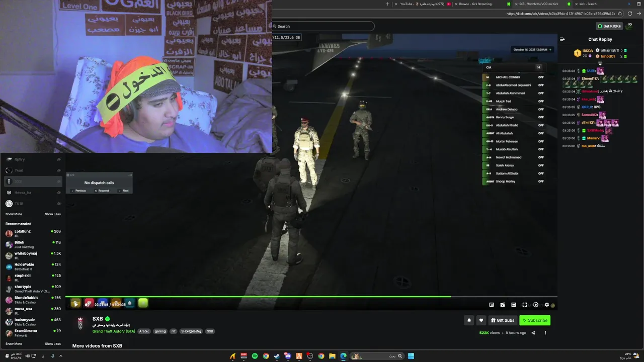Click Get KICKs button
The width and height of the screenshot is (644, 362).
pos(609,26)
